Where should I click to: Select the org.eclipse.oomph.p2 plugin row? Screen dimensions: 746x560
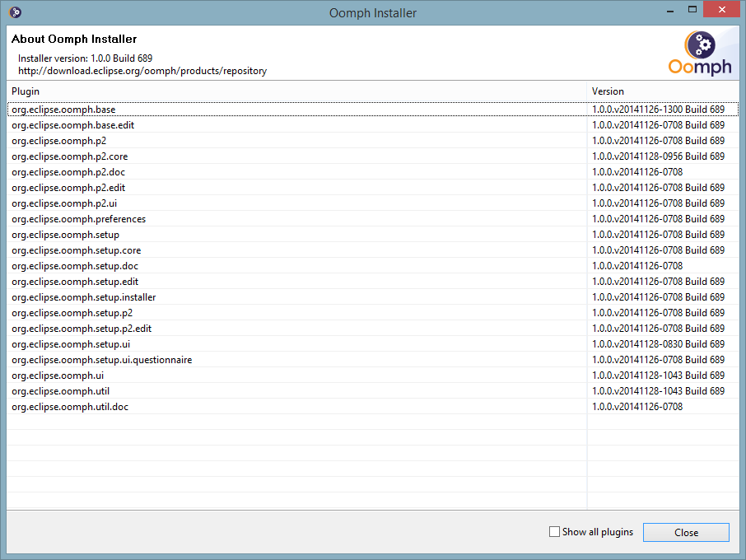373,141
